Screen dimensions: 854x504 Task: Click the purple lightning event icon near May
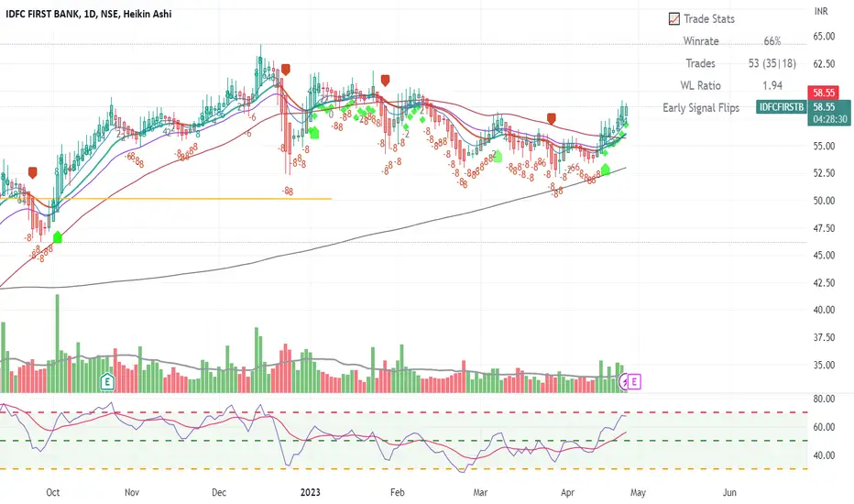pos(624,382)
